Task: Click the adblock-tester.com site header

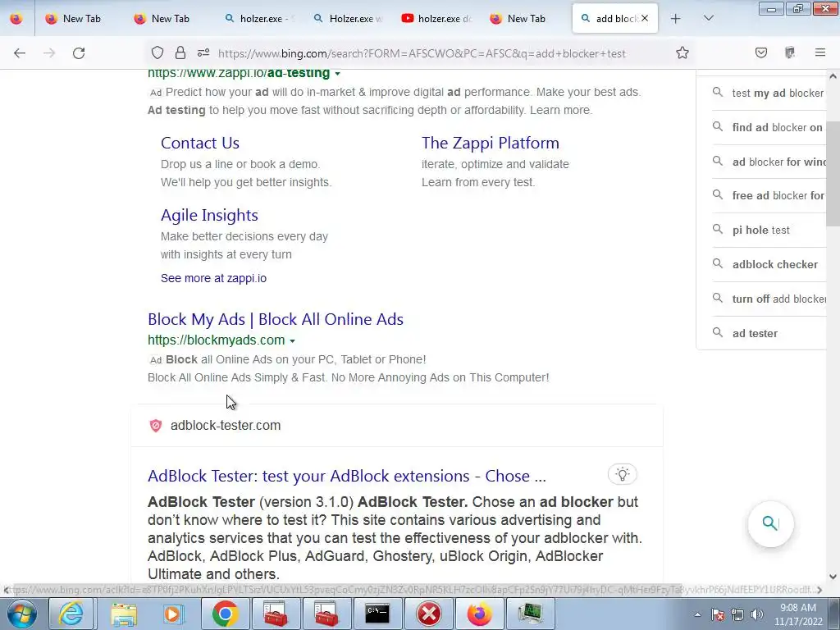Action: (x=225, y=426)
